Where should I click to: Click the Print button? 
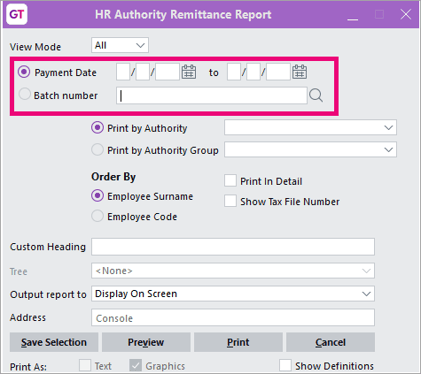coord(238,342)
